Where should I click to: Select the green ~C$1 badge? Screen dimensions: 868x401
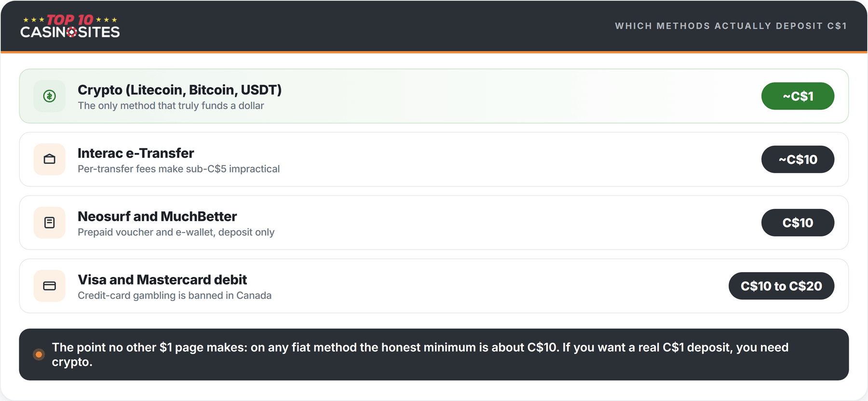(798, 96)
